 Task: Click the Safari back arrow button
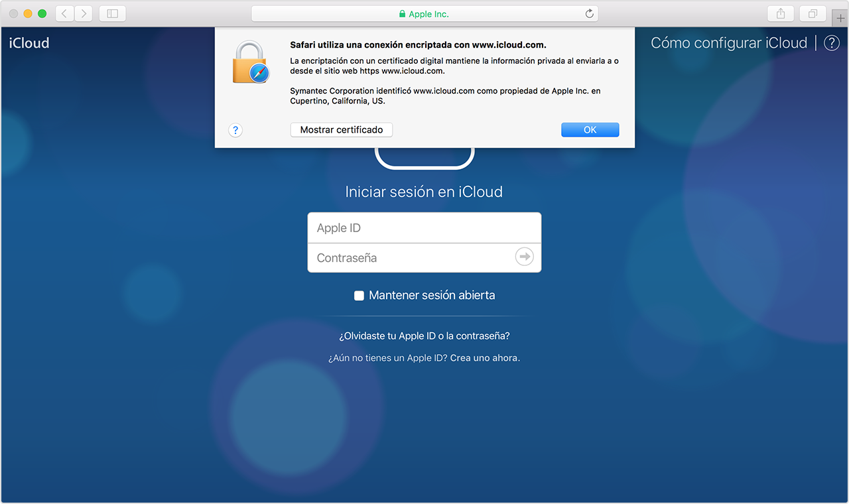point(64,13)
